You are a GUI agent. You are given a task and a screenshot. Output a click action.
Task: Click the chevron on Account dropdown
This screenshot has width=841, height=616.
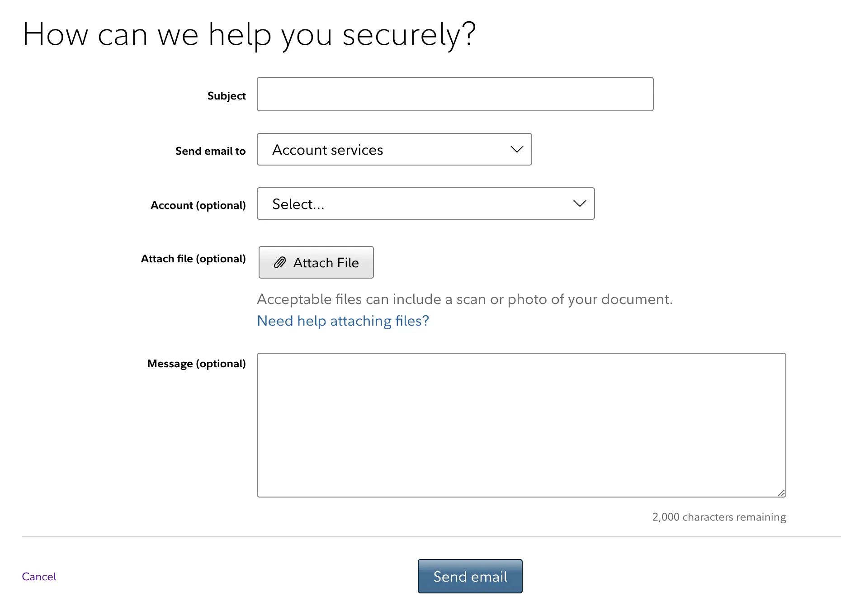[579, 204]
